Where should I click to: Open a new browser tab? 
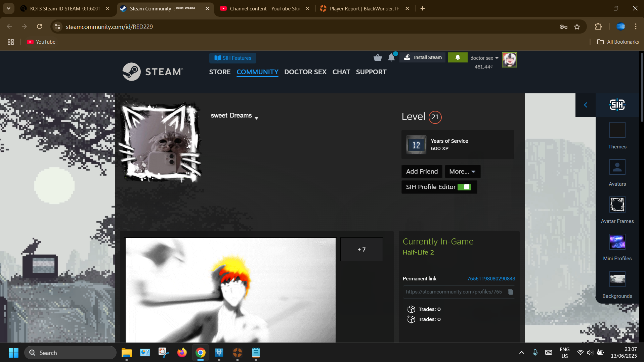[x=423, y=8]
